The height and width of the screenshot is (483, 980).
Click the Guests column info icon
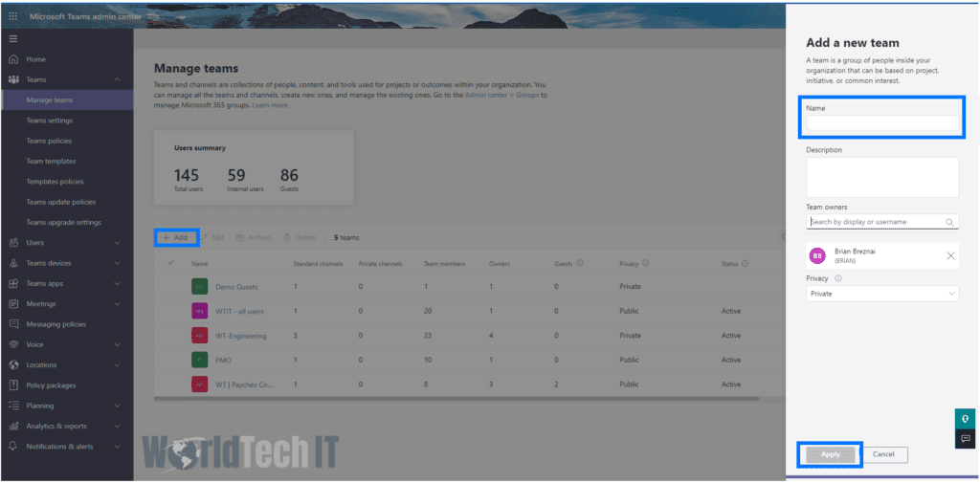click(580, 264)
